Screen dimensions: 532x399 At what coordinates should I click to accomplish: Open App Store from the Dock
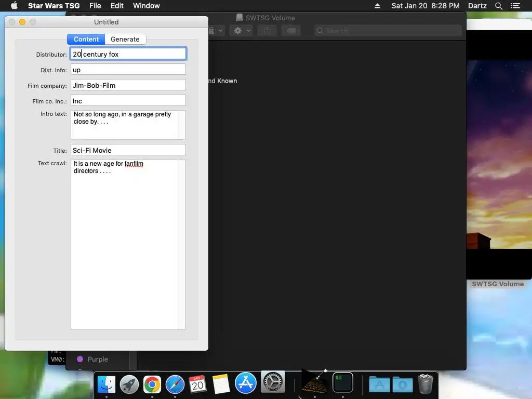(245, 383)
